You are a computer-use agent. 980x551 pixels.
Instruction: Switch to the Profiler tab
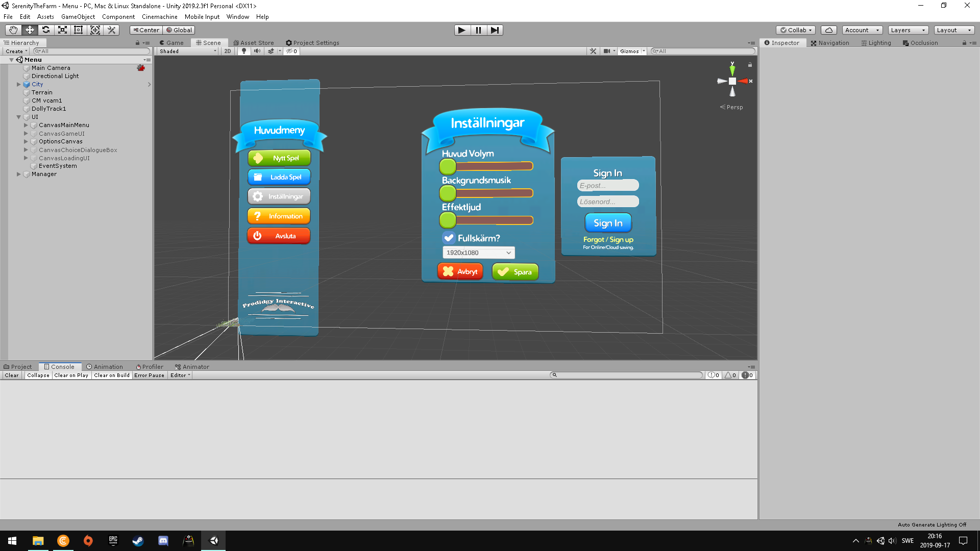pyautogui.click(x=150, y=367)
